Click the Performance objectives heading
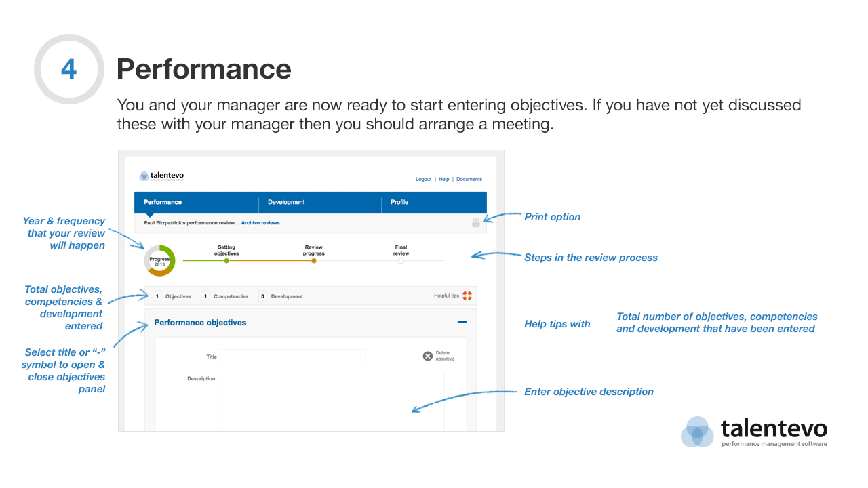This screenshot has height=488, width=868. click(200, 323)
